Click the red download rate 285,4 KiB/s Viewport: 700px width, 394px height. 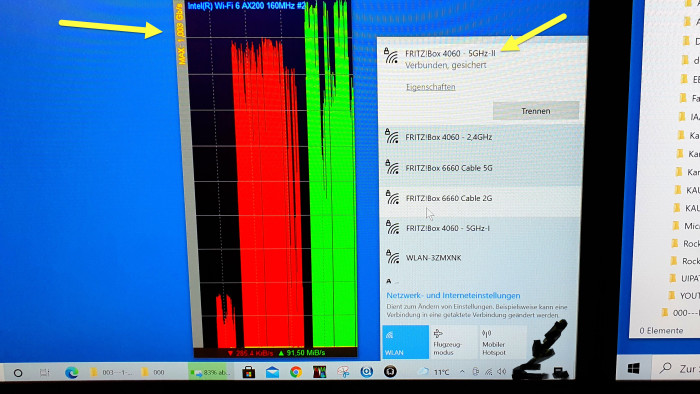(250, 353)
